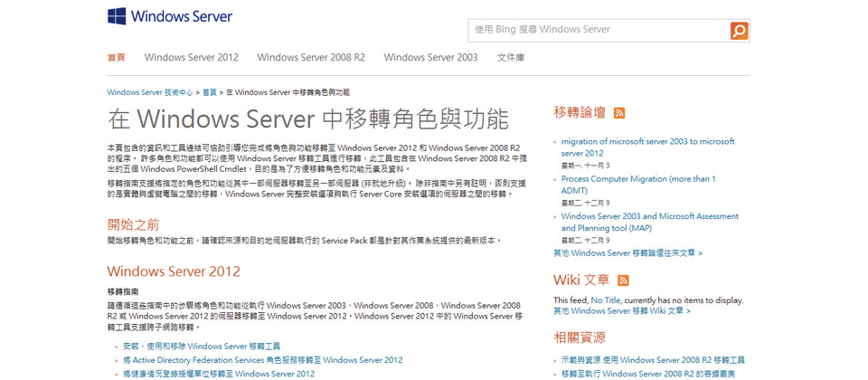The image size is (868, 380).
Task: Open RSS feed icon next to Wiki 文章
Action: (x=623, y=280)
